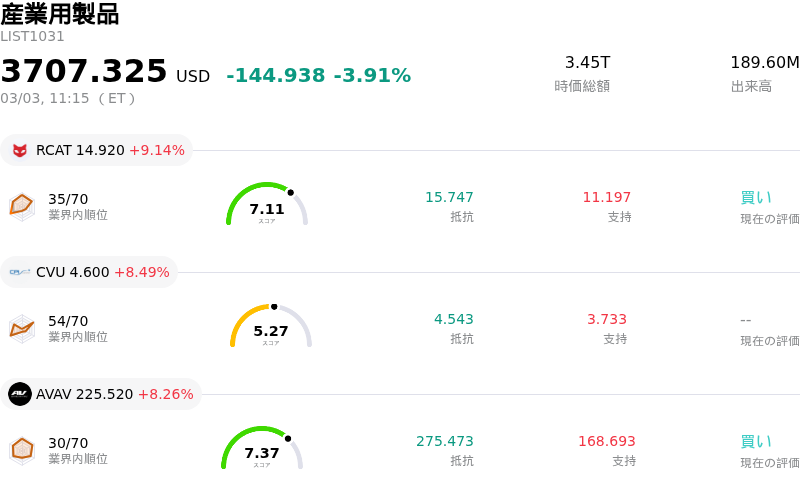Click CVU's 5.27 score gauge
The width and height of the screenshot is (800, 488).
(x=271, y=327)
